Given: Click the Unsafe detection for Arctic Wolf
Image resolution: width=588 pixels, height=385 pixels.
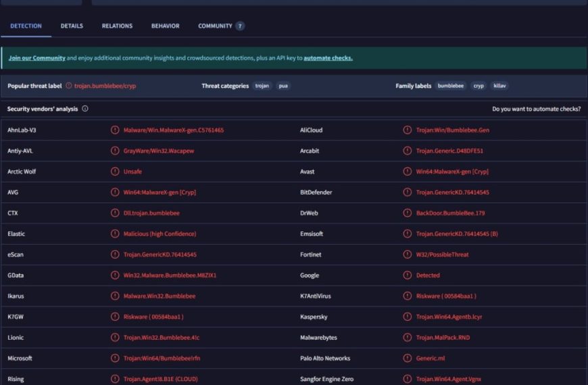Looking at the screenshot, I should [132, 172].
